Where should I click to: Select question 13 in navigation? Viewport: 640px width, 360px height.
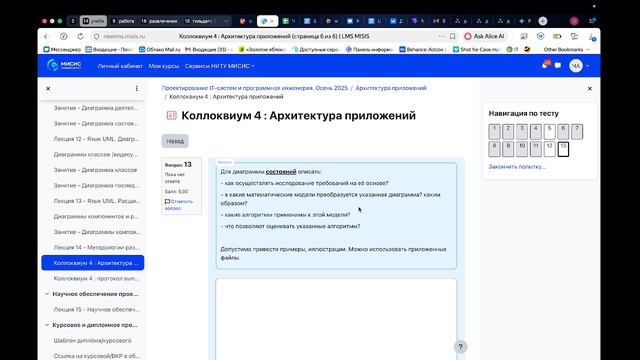coord(563,149)
